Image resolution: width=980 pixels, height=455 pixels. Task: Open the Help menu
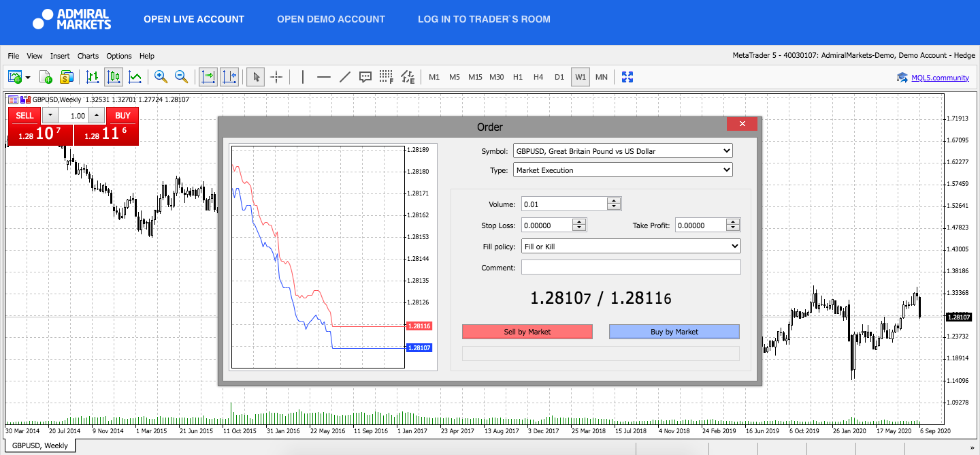tap(147, 56)
